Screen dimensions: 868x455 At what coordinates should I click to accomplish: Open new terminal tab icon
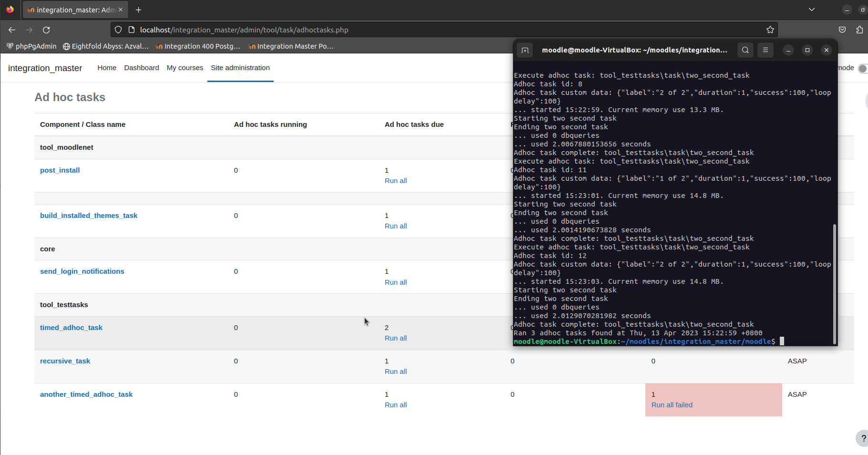click(x=525, y=50)
